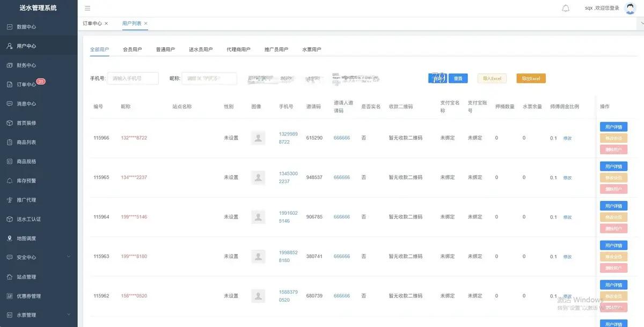This screenshot has width=644, height=327.
Task: Open 推广代理 in the sidebar
Action: [x=39, y=200]
